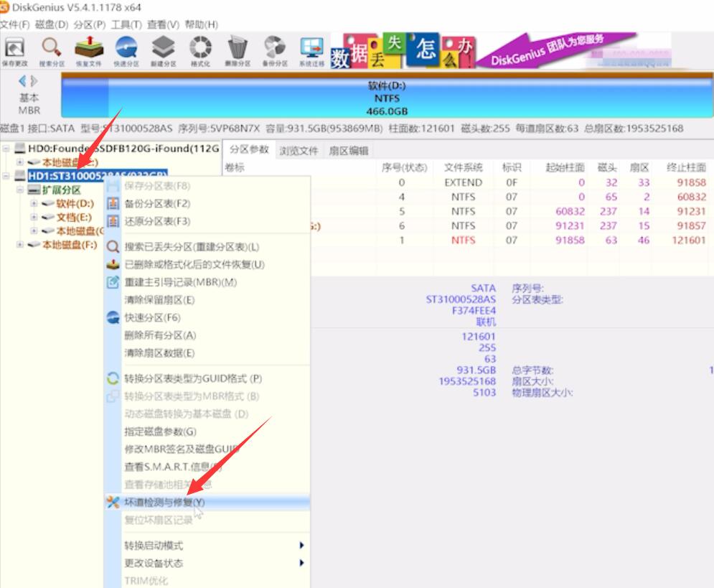The image size is (714, 588).
Task: Click the previous disk left arrow
Action: (22, 81)
